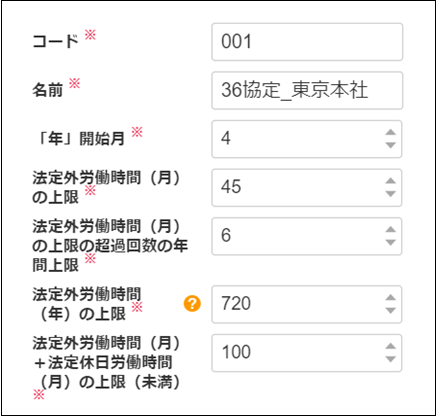Increase the 720 yearly limit with up arrow
Image resolution: width=439 pixels, height=420 pixels.
click(390, 297)
